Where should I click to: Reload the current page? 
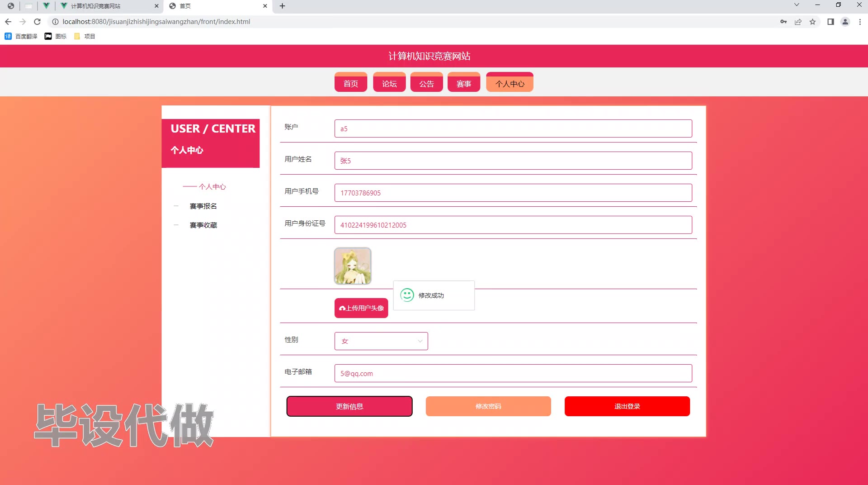38,22
